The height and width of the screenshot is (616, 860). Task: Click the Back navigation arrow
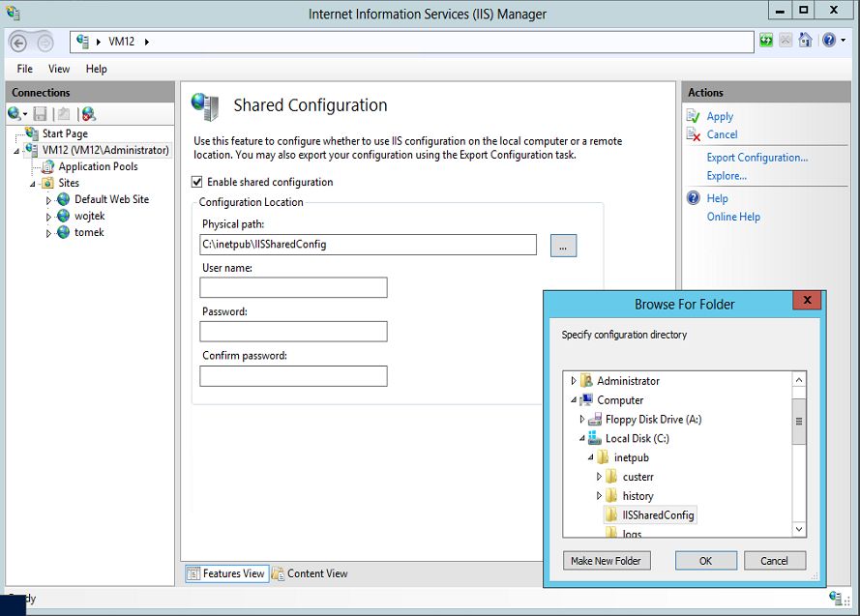tap(18, 43)
